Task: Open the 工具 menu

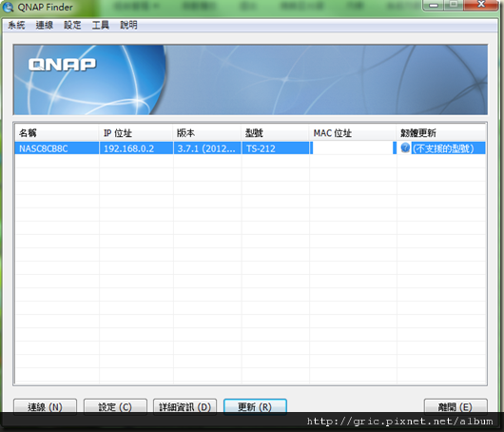Action: tap(101, 25)
